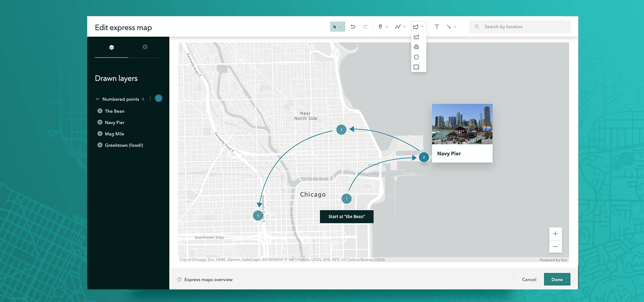The height and width of the screenshot is (302, 644).
Task: Click the Done button
Action: [557, 279]
